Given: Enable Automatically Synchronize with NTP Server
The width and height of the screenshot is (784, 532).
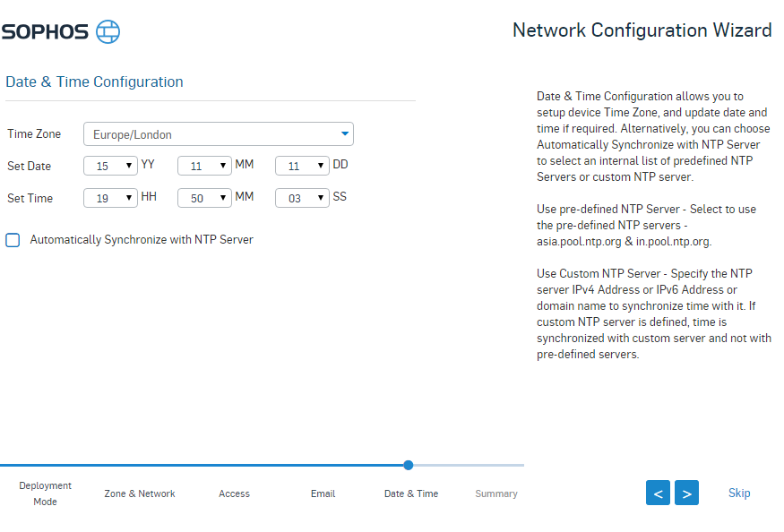Looking at the screenshot, I should point(13,240).
